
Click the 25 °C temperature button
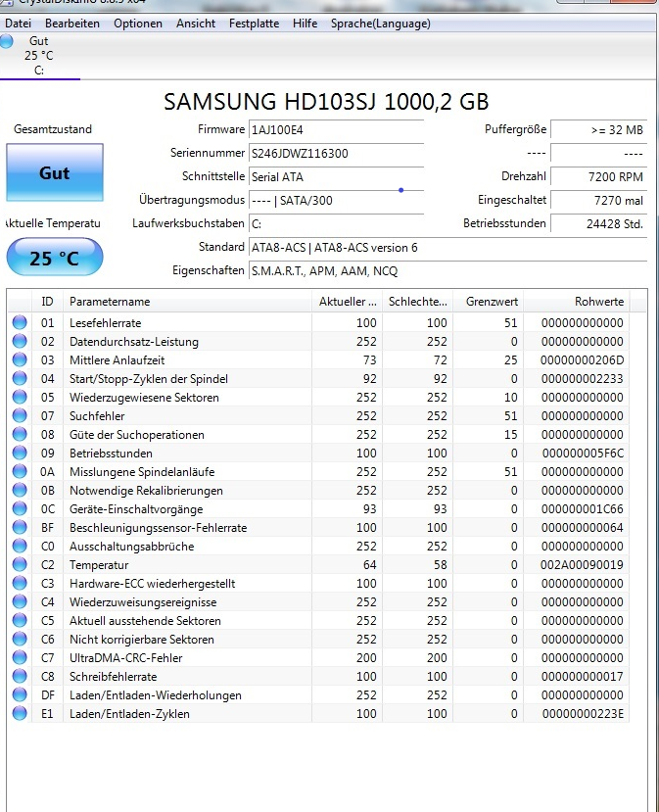55,258
